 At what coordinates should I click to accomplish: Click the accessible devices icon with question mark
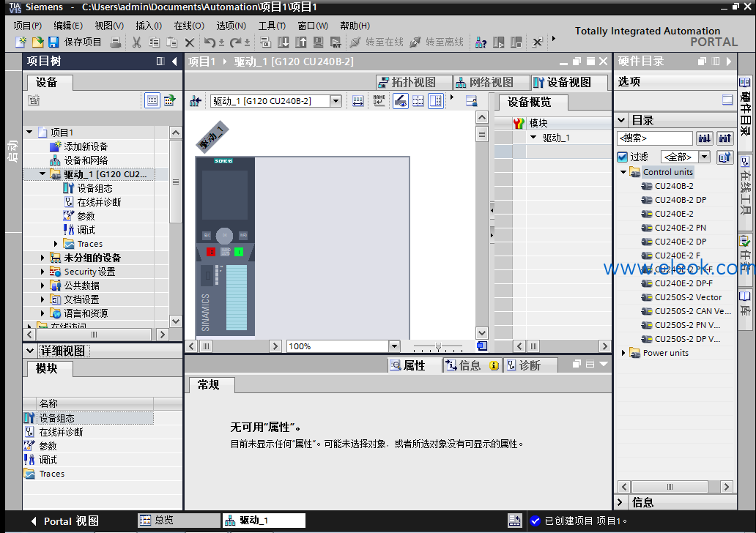(x=481, y=42)
